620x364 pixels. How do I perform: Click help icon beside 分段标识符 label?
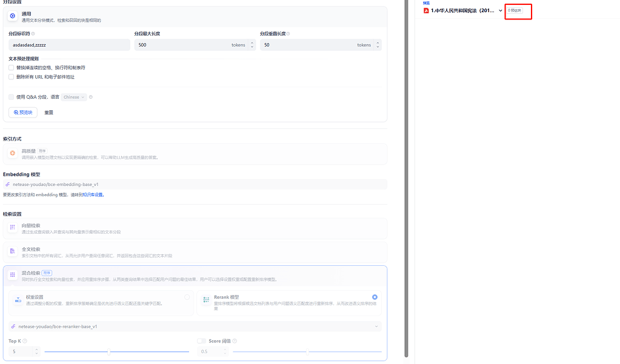click(33, 33)
